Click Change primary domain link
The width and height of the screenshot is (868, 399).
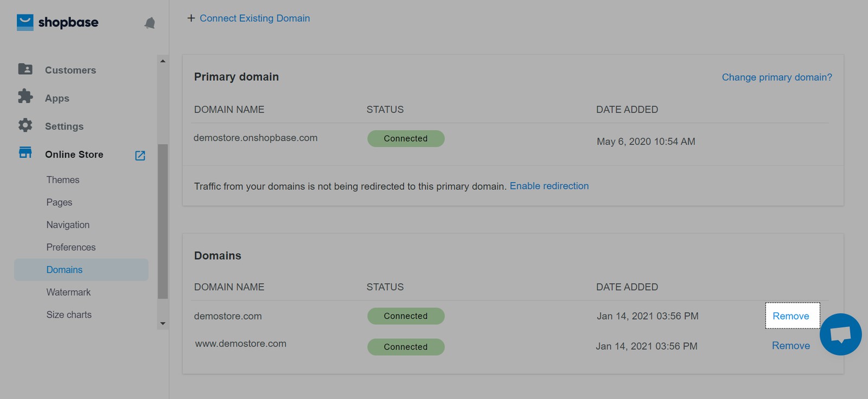pos(776,78)
